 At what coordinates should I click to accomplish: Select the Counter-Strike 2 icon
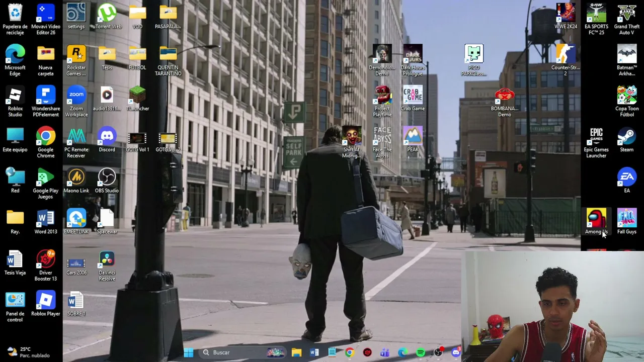566,60
